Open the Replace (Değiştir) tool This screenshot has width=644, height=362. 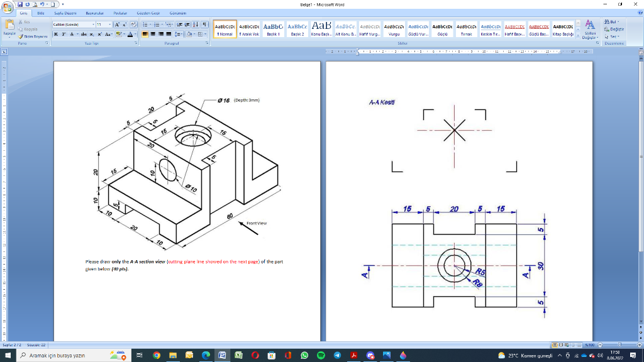(614, 29)
